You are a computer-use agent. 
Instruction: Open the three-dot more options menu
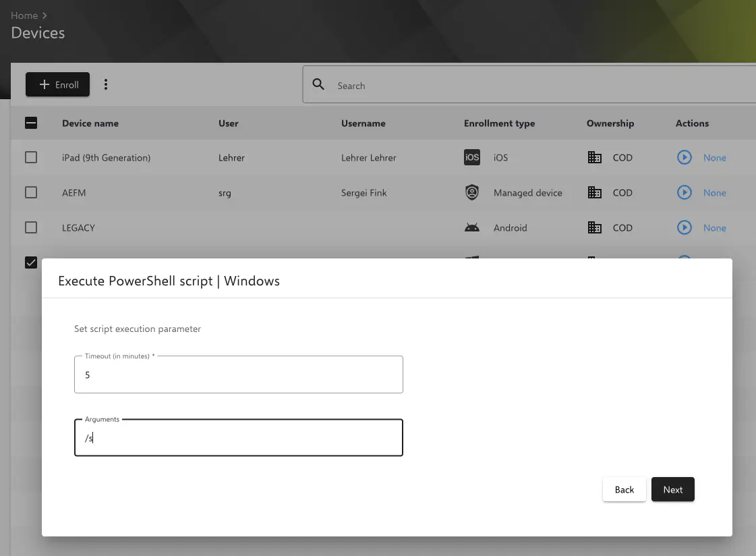(106, 84)
